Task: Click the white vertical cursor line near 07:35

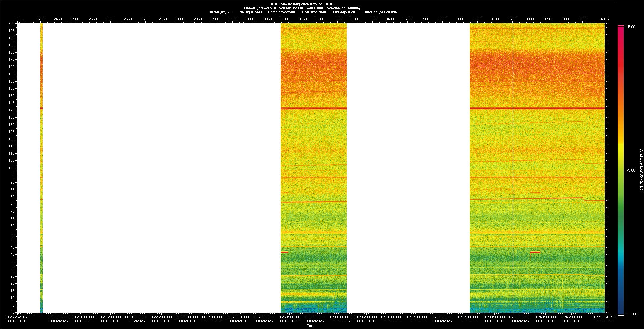Action: point(513,168)
